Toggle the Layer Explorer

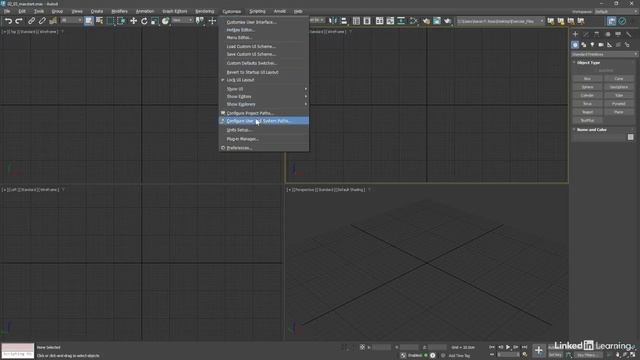pyautogui.click(x=367, y=21)
